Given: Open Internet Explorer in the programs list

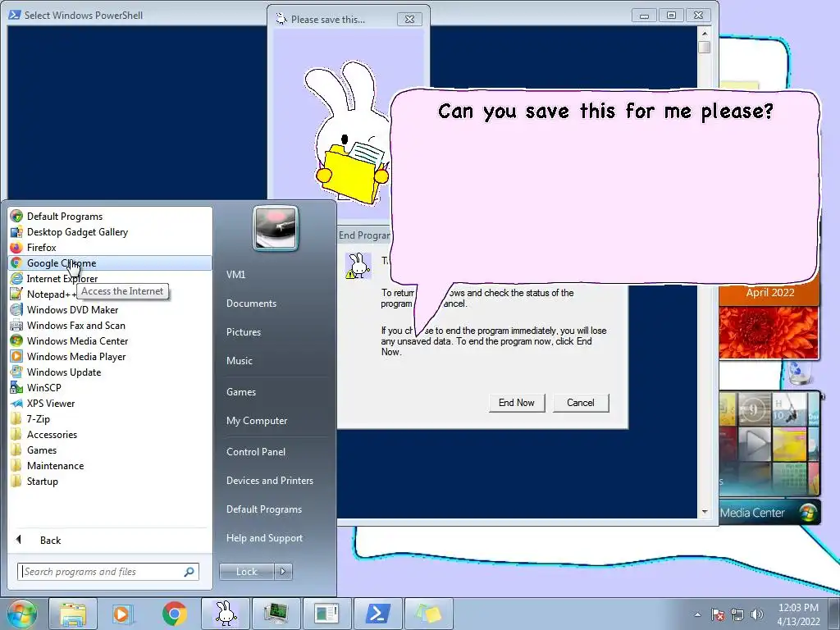Looking at the screenshot, I should pyautogui.click(x=110, y=279).
